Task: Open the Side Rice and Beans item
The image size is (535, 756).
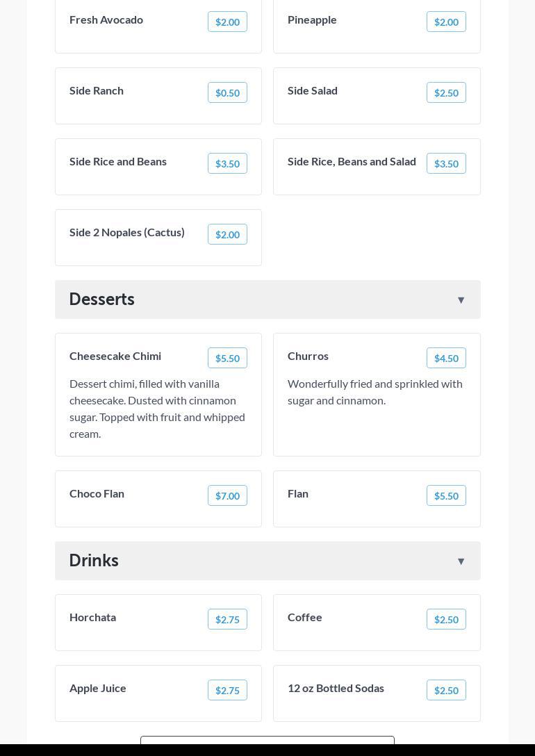Action: [118, 162]
